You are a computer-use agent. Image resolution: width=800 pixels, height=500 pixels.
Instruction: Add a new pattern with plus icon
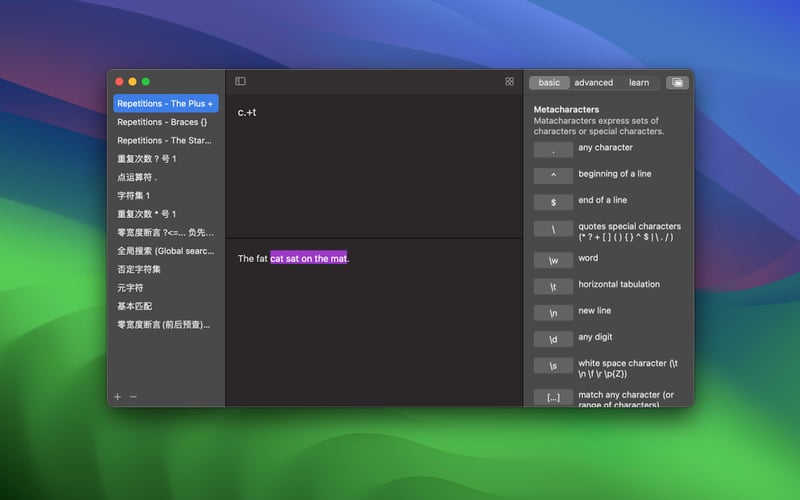(x=118, y=396)
